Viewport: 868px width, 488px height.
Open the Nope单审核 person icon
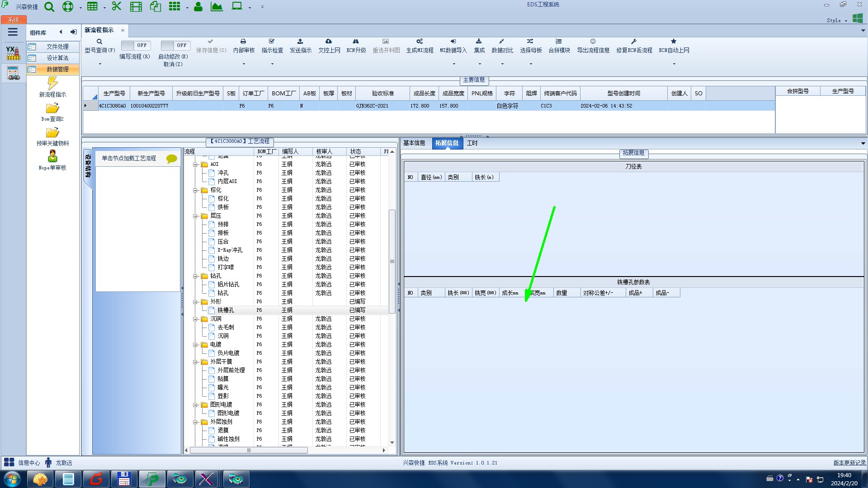click(52, 156)
